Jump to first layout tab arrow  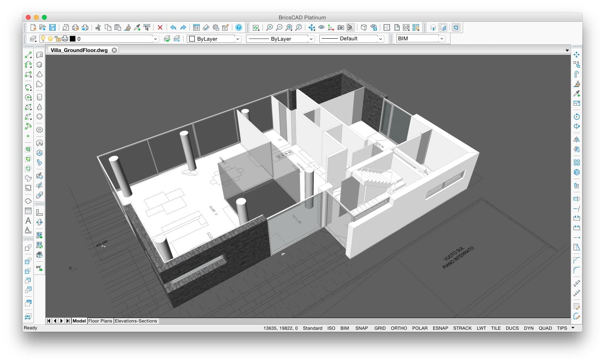tap(49, 321)
